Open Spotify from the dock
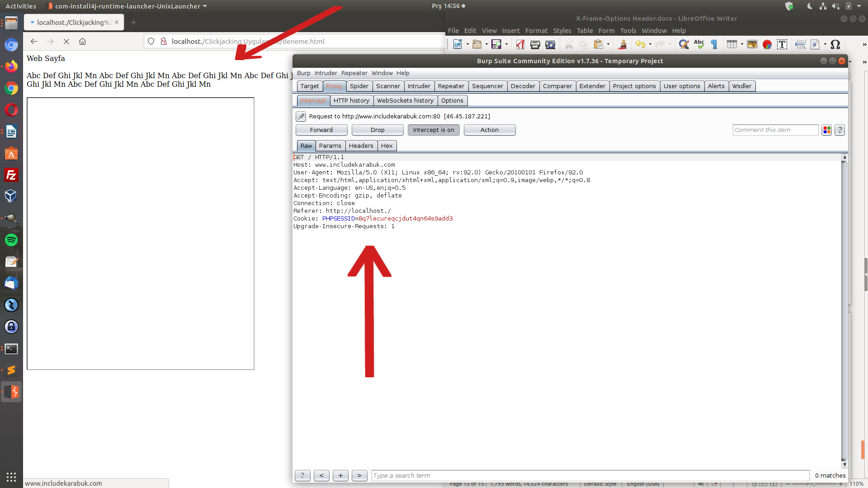 point(11,240)
